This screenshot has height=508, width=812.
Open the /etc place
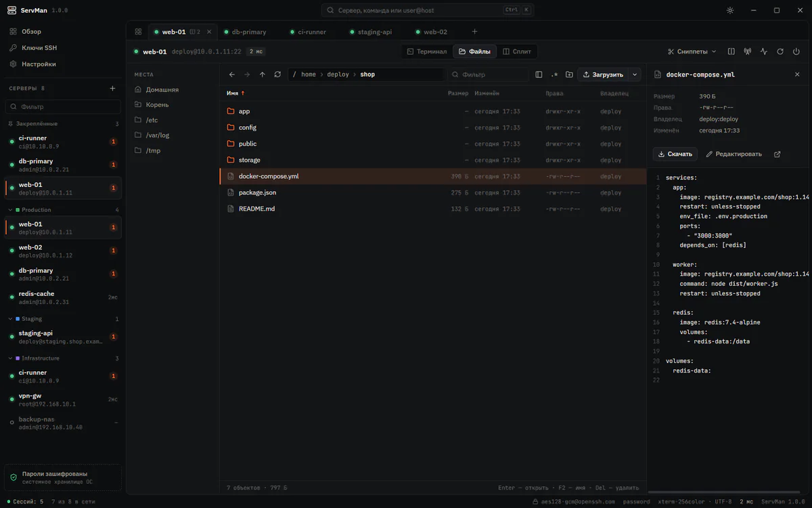pos(173,120)
